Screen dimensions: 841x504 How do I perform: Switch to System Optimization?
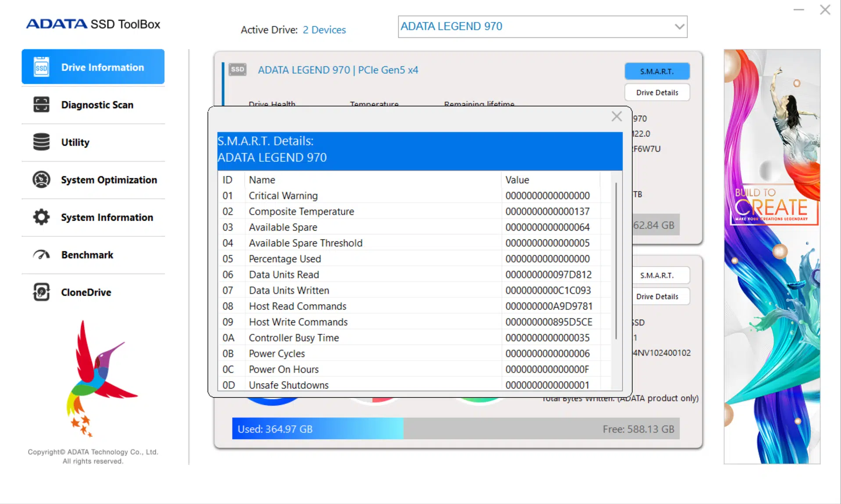93,180
